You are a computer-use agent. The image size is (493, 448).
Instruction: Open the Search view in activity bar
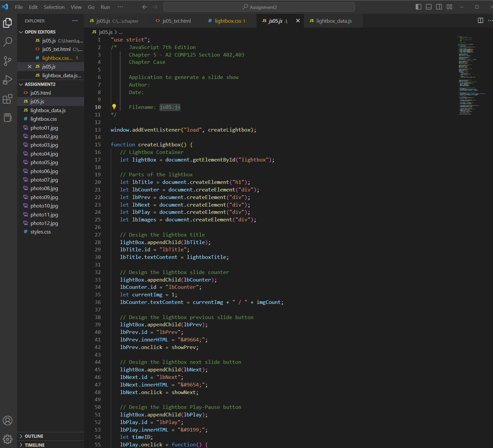(8, 42)
